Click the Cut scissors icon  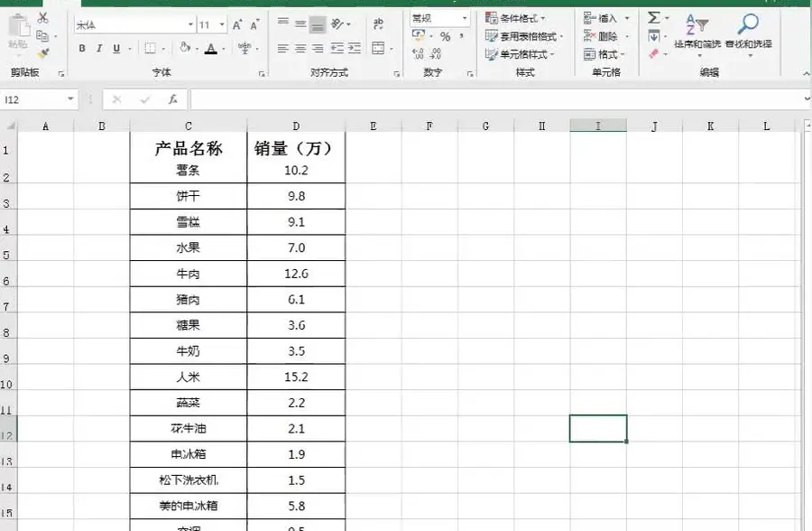[x=43, y=18]
